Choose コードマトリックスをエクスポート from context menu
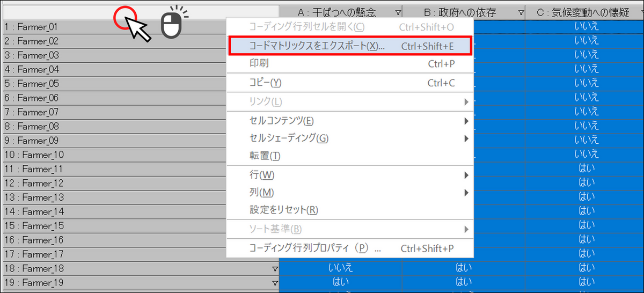Image resolution: width=644 pixels, height=293 pixels. (x=349, y=46)
